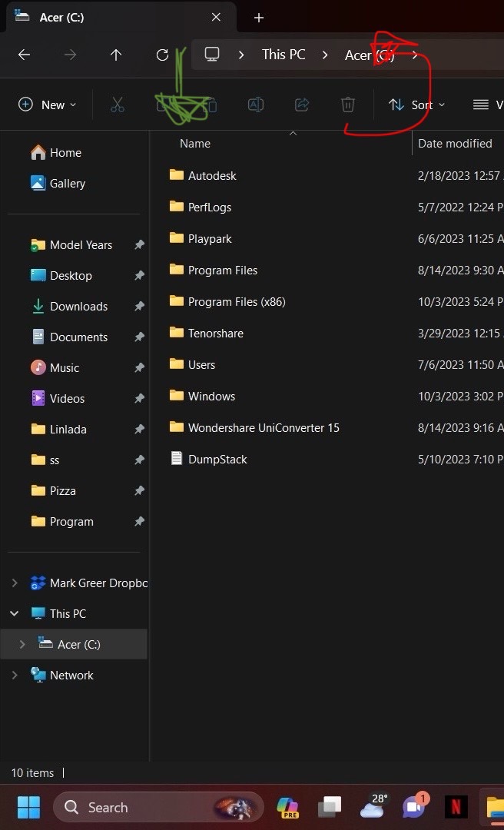Select Network in navigation pane

pos(62,676)
